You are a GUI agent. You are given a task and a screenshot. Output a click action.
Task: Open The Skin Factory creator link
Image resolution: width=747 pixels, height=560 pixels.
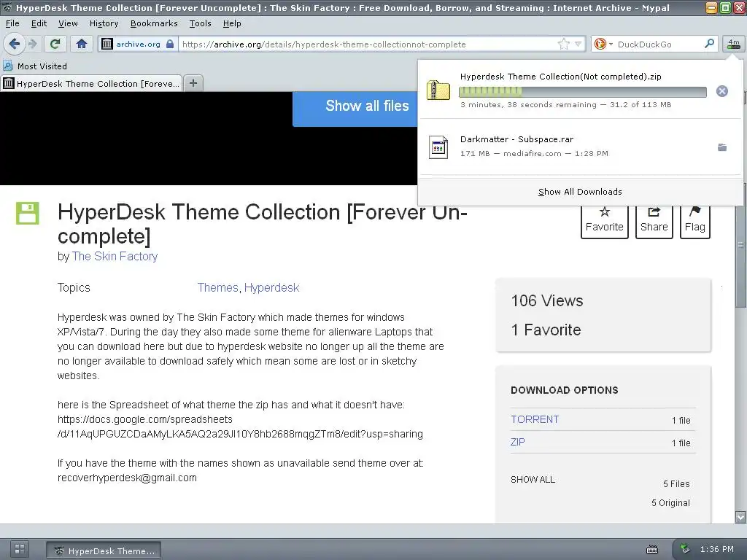tap(115, 256)
